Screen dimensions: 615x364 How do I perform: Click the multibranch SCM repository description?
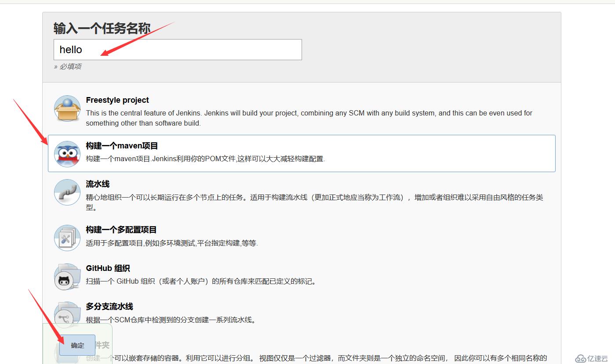tap(171, 320)
